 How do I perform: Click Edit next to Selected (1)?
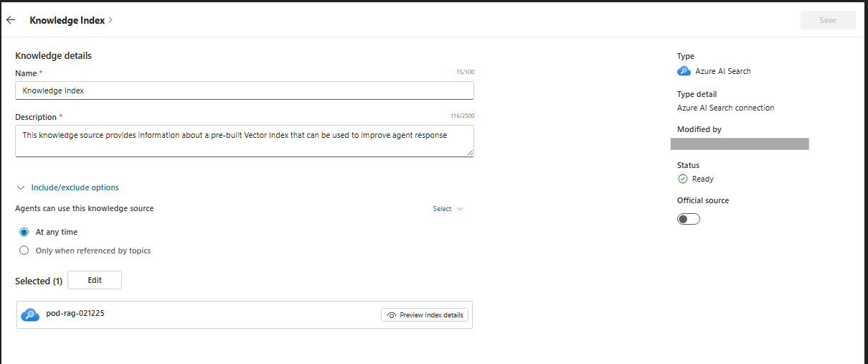click(95, 280)
